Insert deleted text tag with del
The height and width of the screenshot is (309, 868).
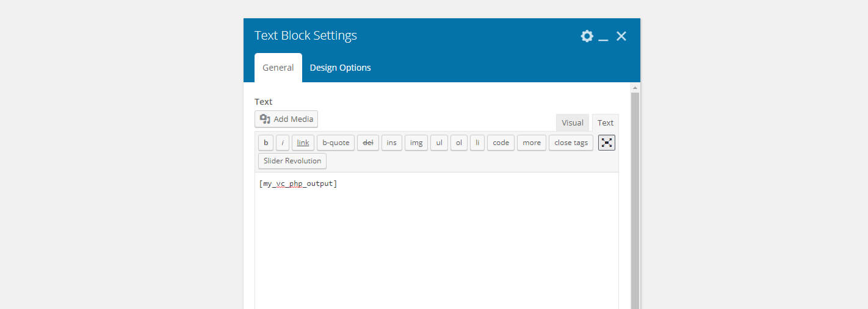click(x=368, y=143)
